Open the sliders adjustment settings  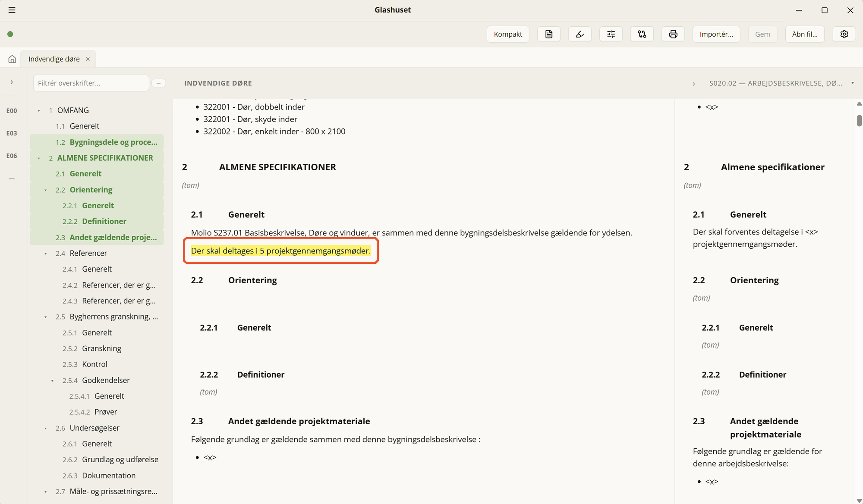click(611, 34)
